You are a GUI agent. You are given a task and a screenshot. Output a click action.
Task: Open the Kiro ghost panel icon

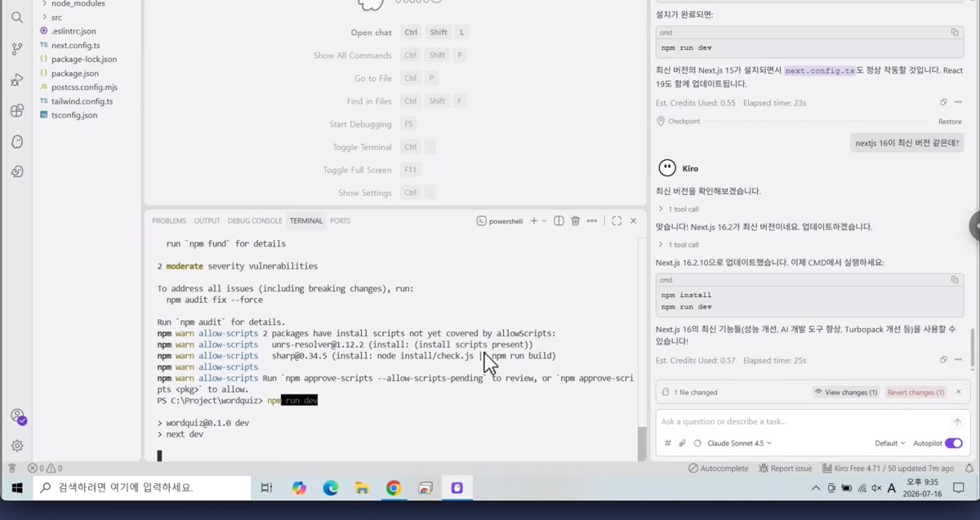(x=17, y=142)
